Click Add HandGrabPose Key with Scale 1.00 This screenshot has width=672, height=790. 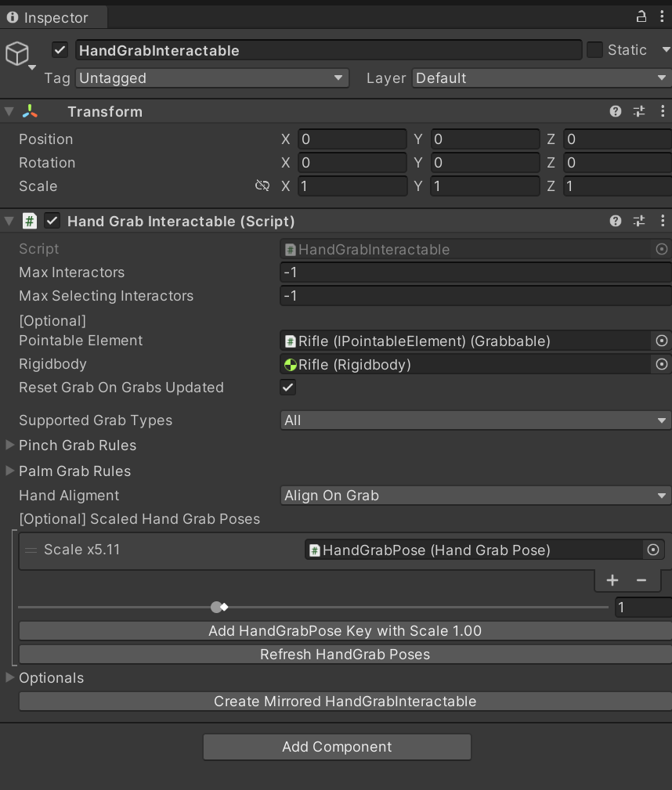click(x=345, y=631)
